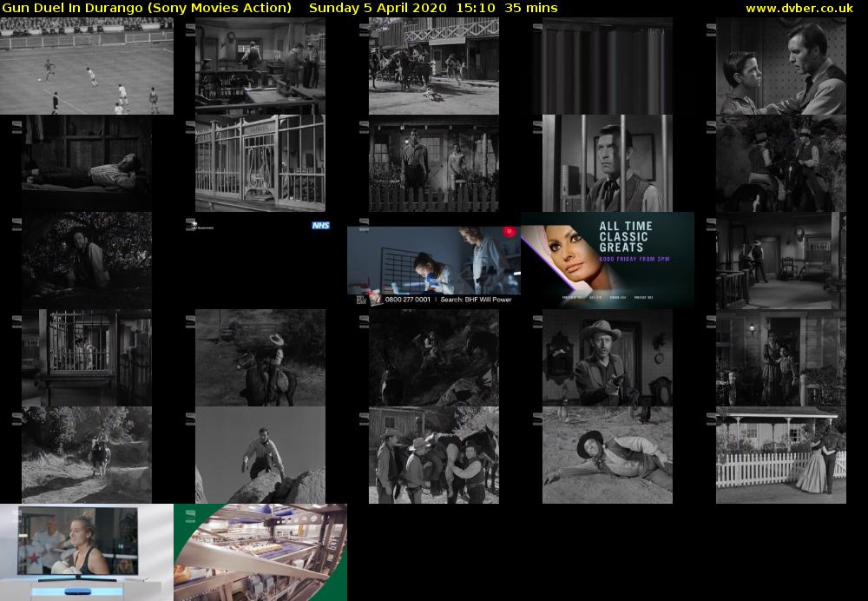The height and width of the screenshot is (601, 868).
Task: Open thumbnail of man lying on sand
Action: pyautogui.click(x=608, y=455)
